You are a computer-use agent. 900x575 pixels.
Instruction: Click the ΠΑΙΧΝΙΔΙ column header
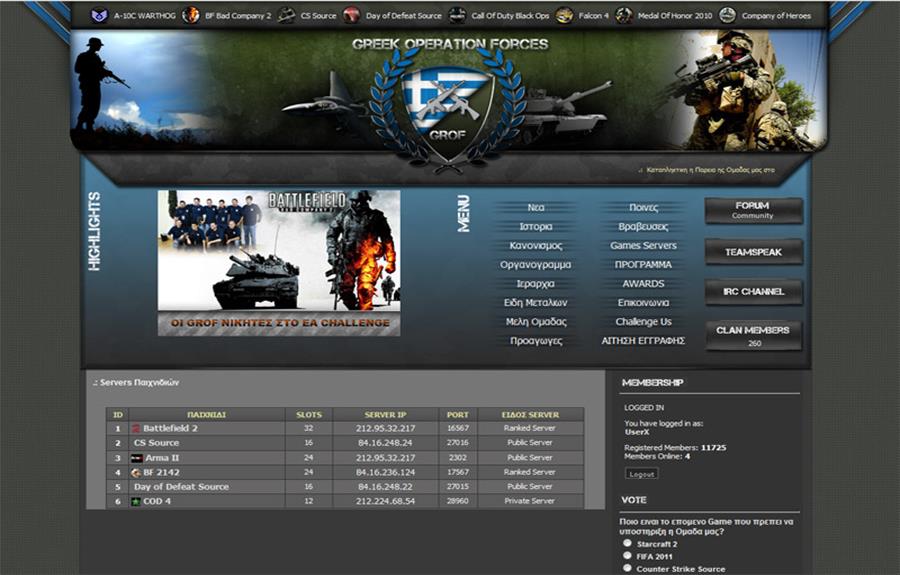point(207,414)
